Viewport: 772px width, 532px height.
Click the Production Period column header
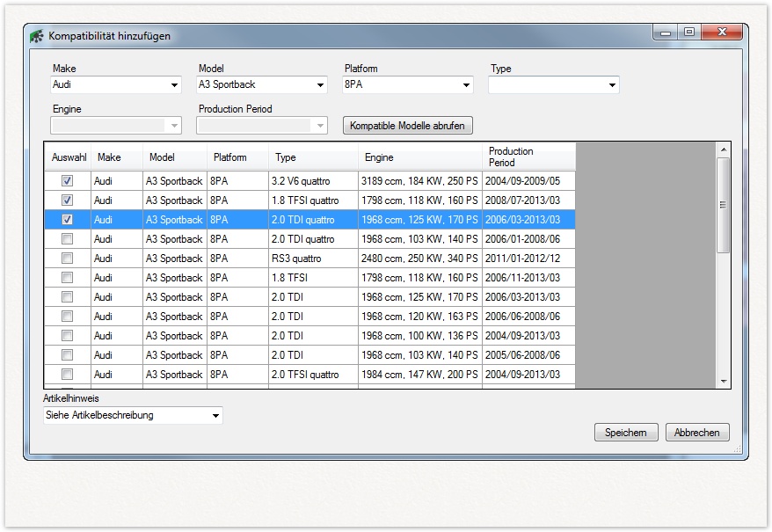click(x=528, y=157)
